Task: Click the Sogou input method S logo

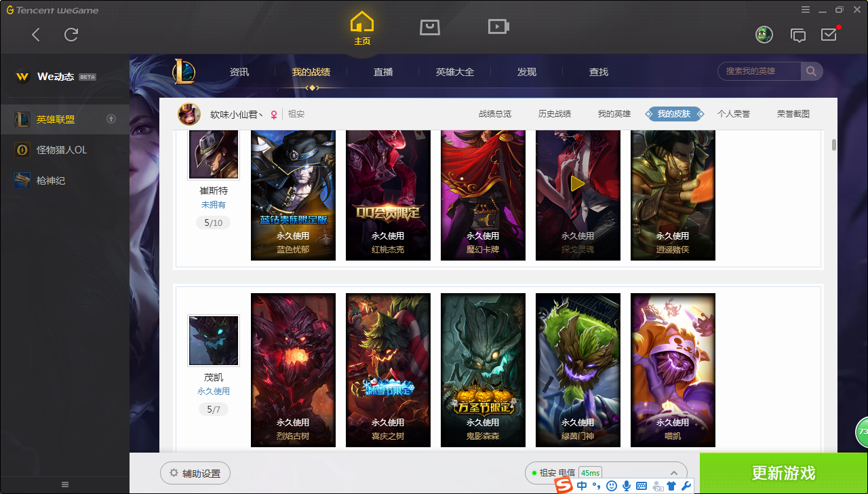Action: 564,486
